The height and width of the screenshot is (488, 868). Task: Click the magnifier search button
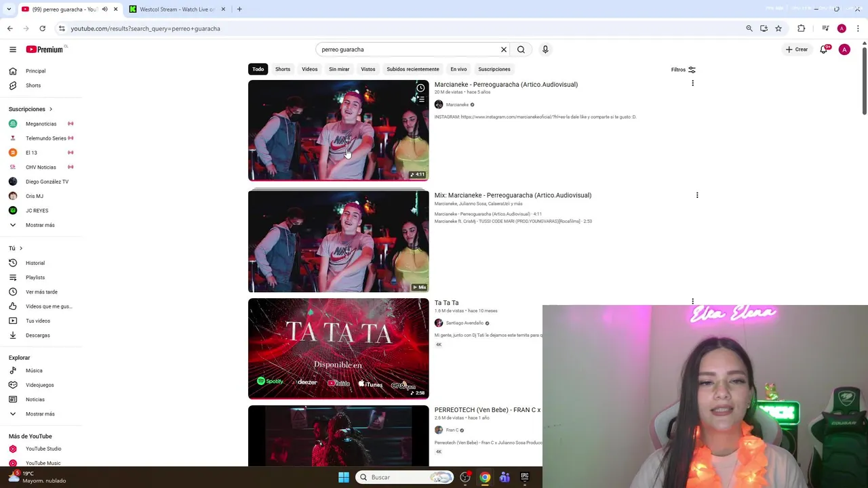pyautogui.click(x=521, y=49)
